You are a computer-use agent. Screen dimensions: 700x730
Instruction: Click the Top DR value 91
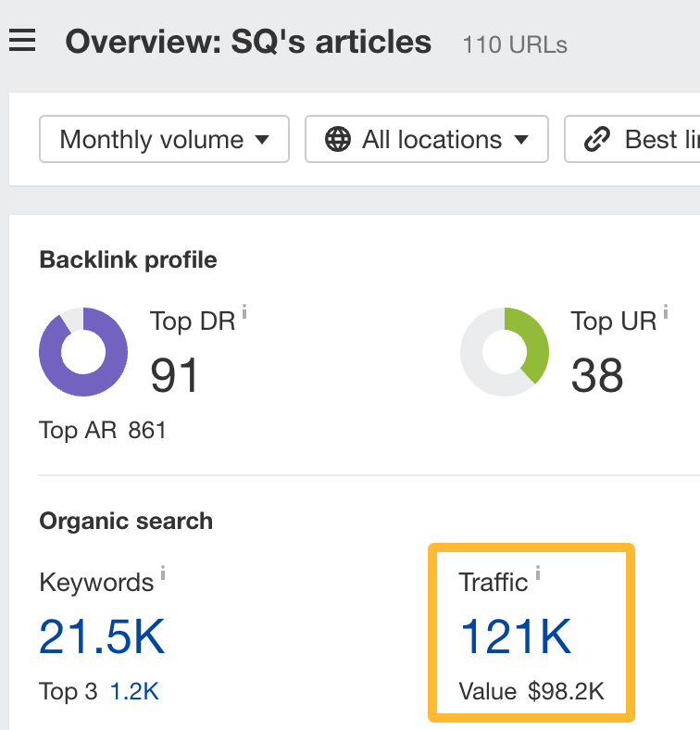175,375
